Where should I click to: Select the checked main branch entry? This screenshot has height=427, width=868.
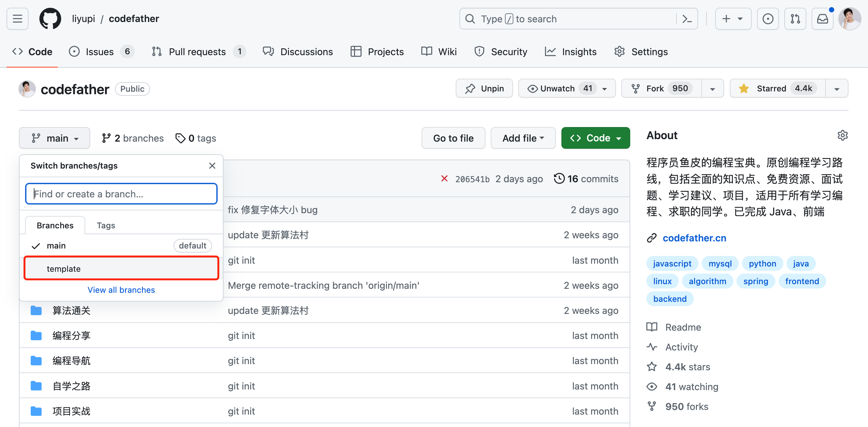pyautogui.click(x=56, y=245)
